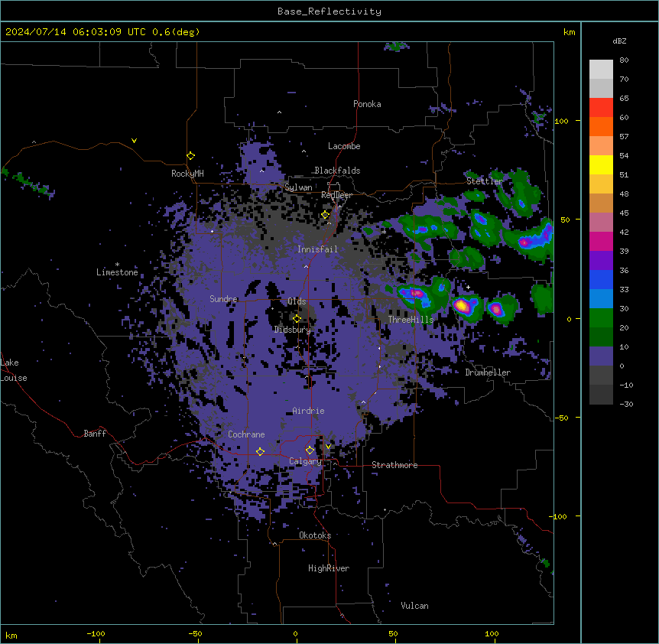Click the yellow V marker northeast of Calgary
The image size is (659, 644).
tap(328, 447)
